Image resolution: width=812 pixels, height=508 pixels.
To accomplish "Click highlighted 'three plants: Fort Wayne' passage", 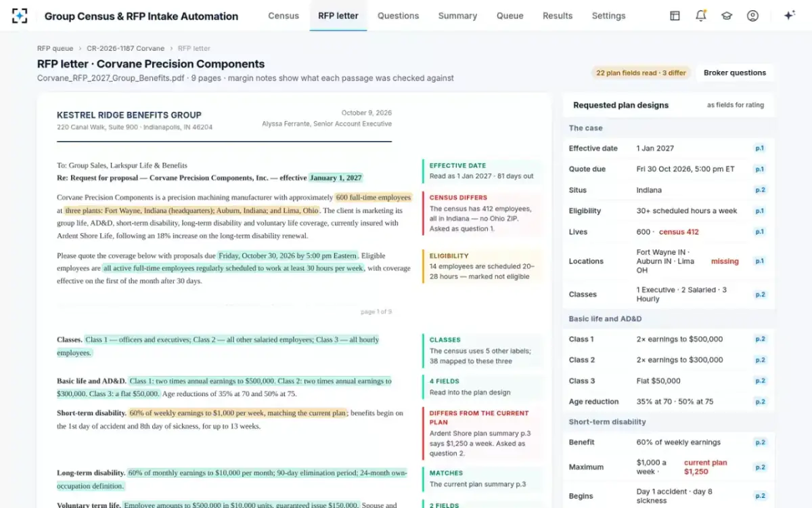I will point(192,211).
